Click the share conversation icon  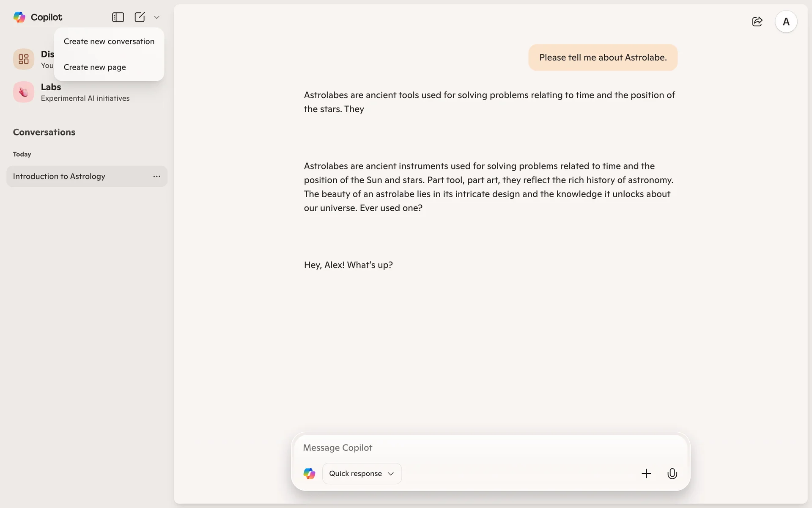tap(757, 22)
